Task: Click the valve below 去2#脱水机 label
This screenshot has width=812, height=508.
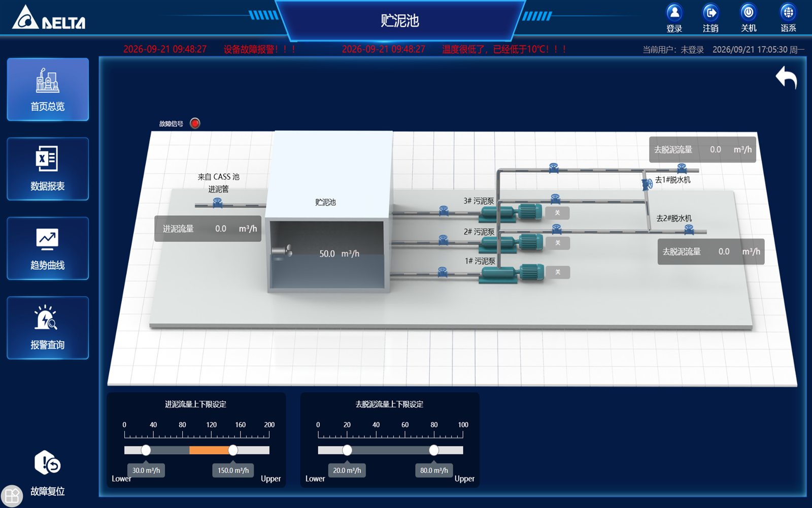Action: click(x=689, y=229)
